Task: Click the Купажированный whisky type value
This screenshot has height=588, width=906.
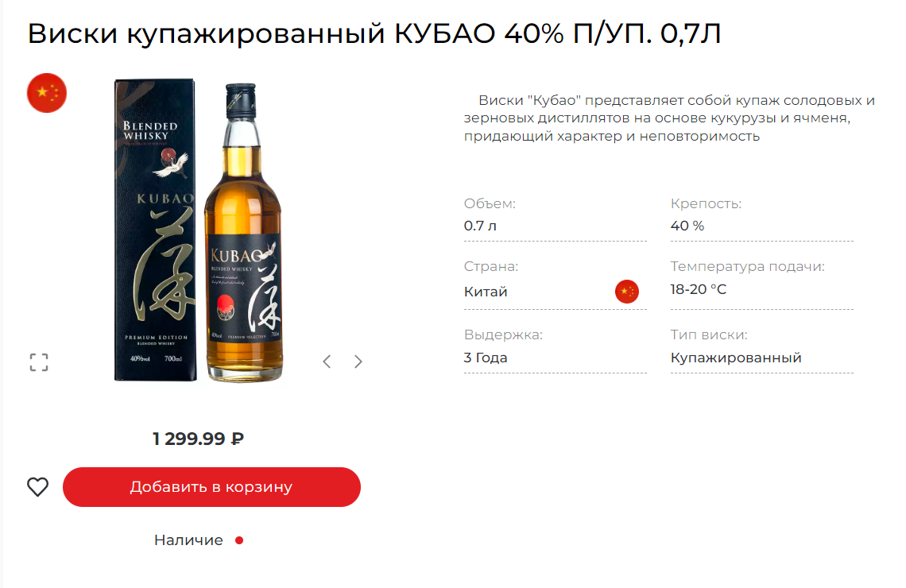Action: (736, 358)
